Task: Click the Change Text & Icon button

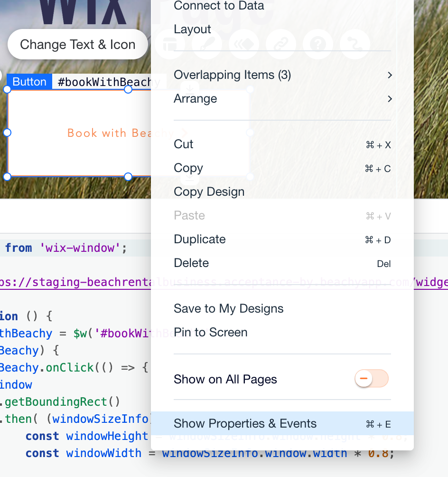Action: (78, 44)
